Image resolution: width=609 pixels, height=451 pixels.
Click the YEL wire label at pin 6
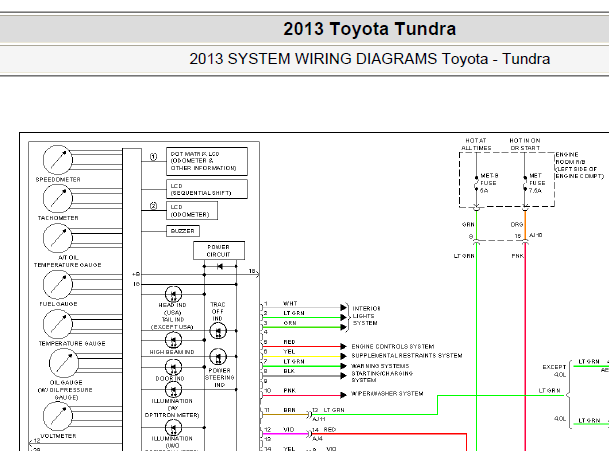coord(289,352)
